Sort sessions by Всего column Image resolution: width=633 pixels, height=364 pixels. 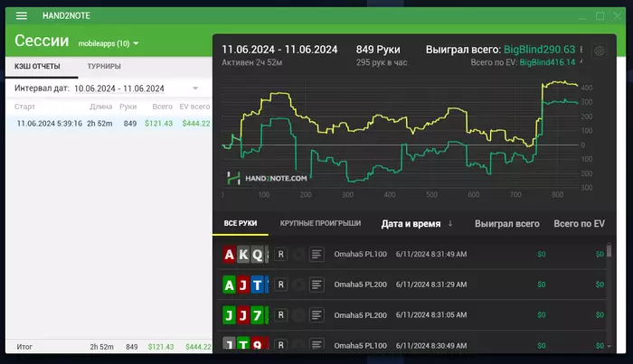162,107
